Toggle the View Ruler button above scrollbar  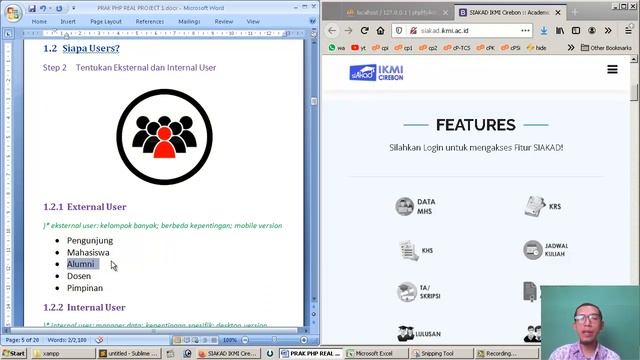314,34
